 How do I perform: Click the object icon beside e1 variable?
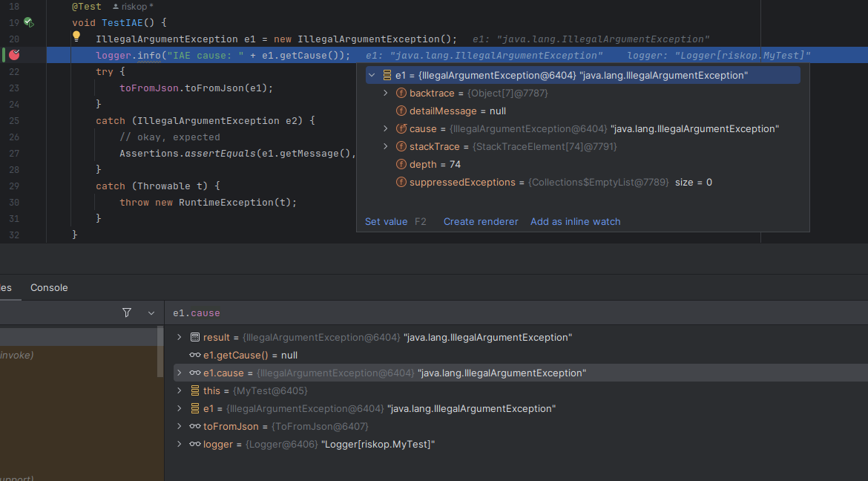click(195, 408)
